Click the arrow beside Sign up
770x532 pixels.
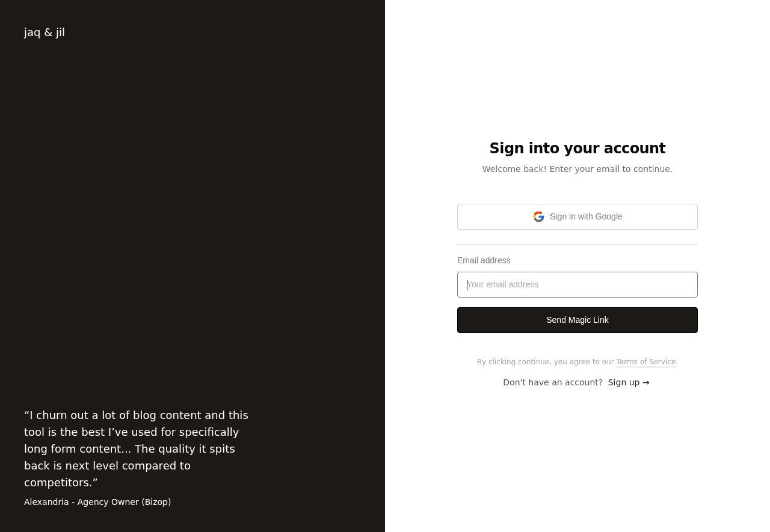point(646,382)
